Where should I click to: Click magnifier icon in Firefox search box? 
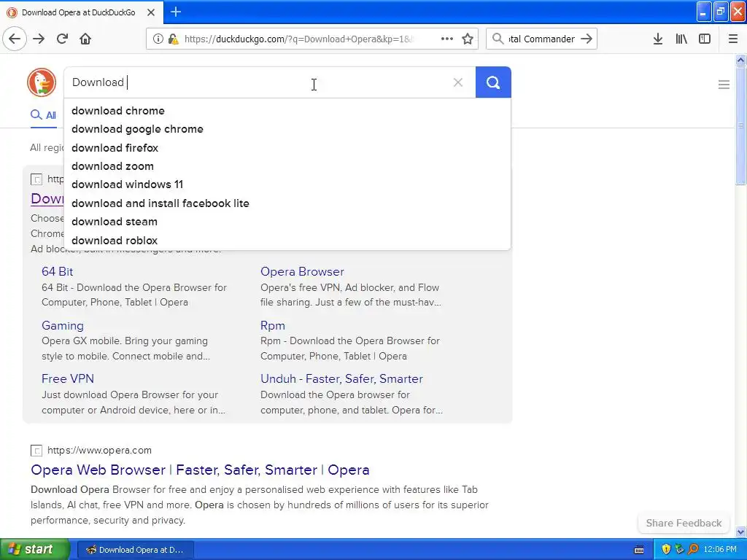click(x=498, y=39)
